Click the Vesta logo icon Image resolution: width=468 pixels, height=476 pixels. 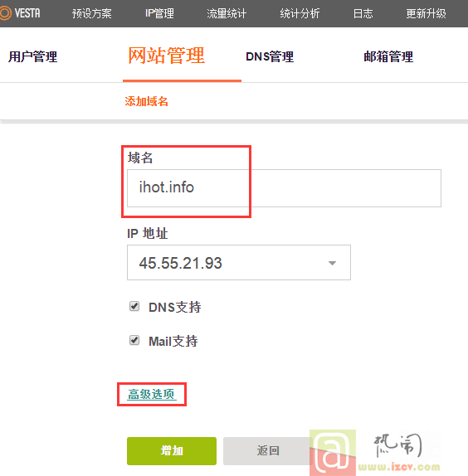tap(6, 13)
